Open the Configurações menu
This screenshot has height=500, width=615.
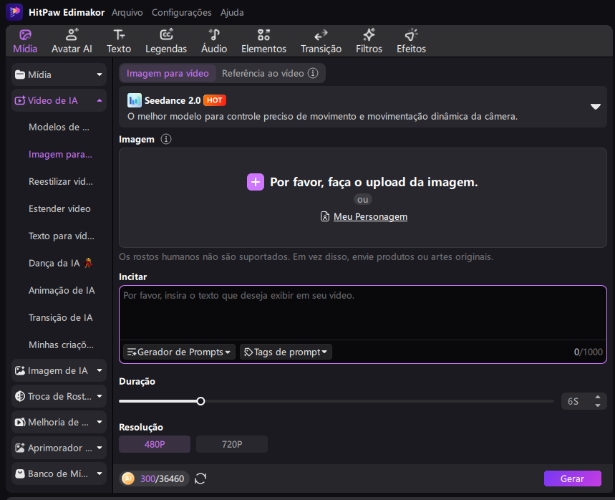(x=181, y=13)
